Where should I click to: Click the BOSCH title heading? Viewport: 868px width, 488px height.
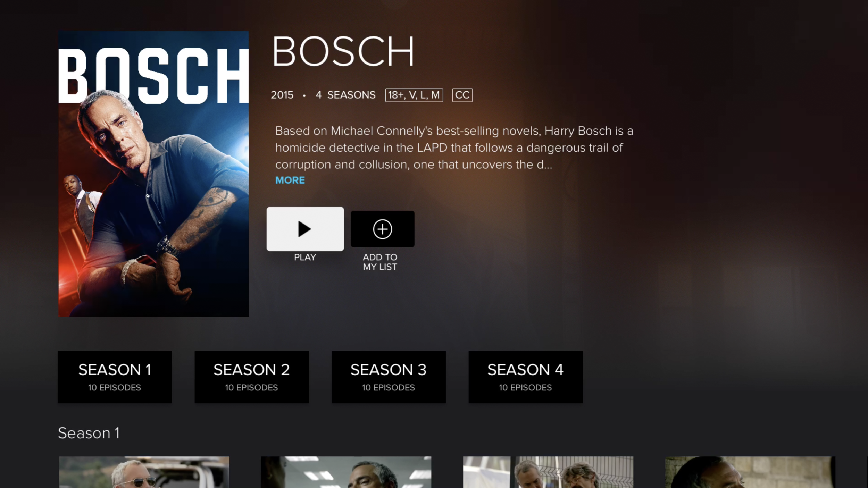pyautogui.click(x=343, y=52)
